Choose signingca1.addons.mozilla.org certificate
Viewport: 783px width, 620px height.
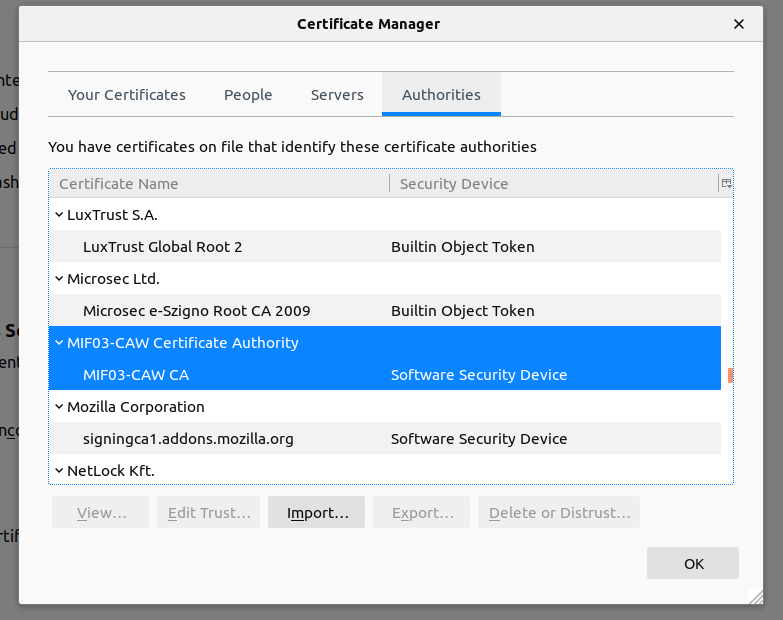(188, 439)
